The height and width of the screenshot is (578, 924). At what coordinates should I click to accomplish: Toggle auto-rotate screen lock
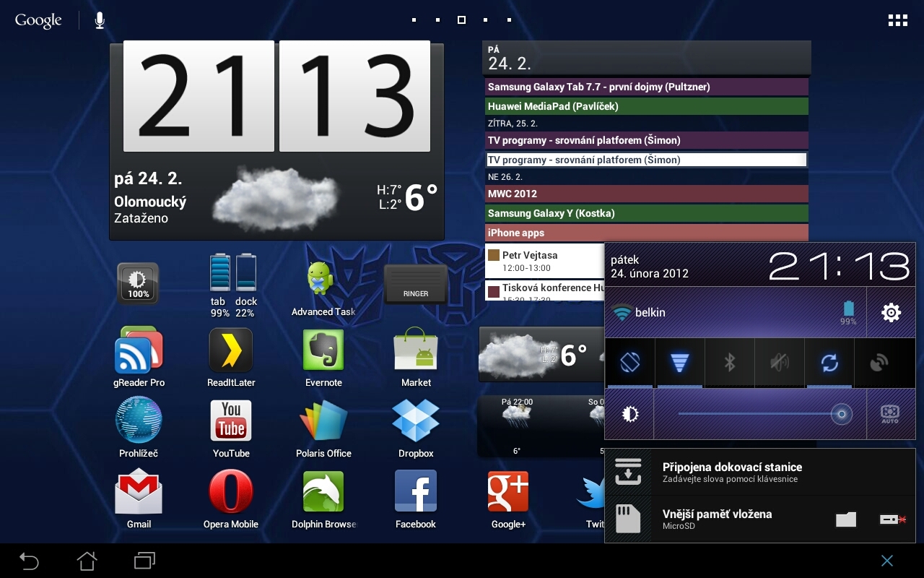pos(629,363)
